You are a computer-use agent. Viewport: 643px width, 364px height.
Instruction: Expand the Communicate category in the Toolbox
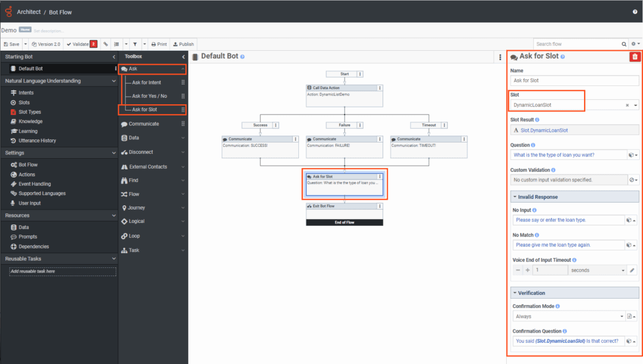pos(143,124)
